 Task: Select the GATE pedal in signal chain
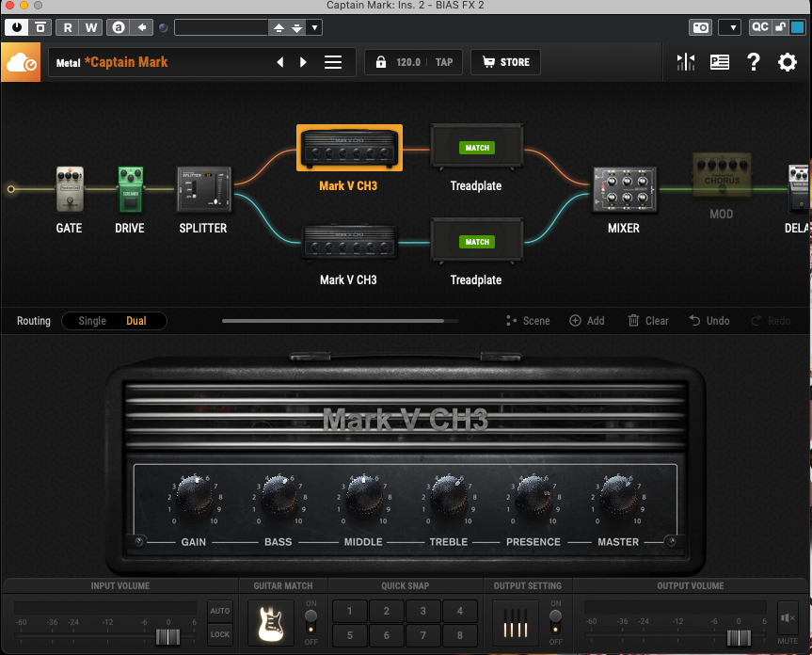(70, 189)
